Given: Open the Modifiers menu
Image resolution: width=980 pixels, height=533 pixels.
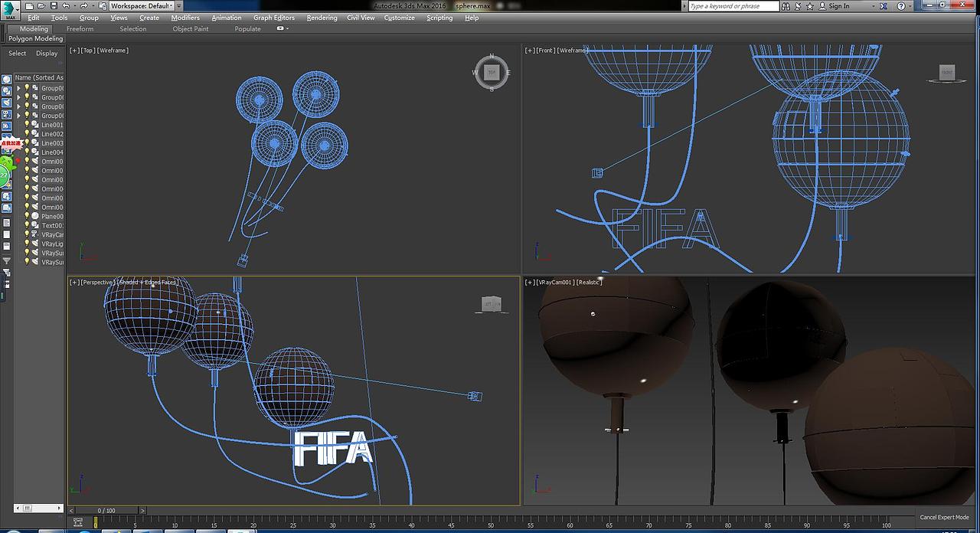Looking at the screenshot, I should pos(185,18).
